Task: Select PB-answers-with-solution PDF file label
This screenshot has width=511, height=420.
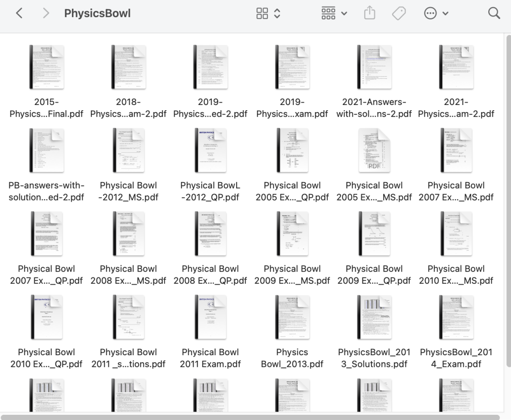Action: [46, 191]
